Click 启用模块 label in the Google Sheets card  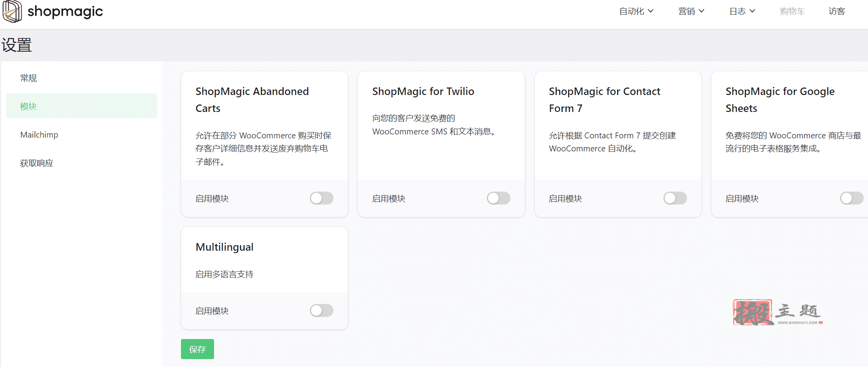(742, 199)
